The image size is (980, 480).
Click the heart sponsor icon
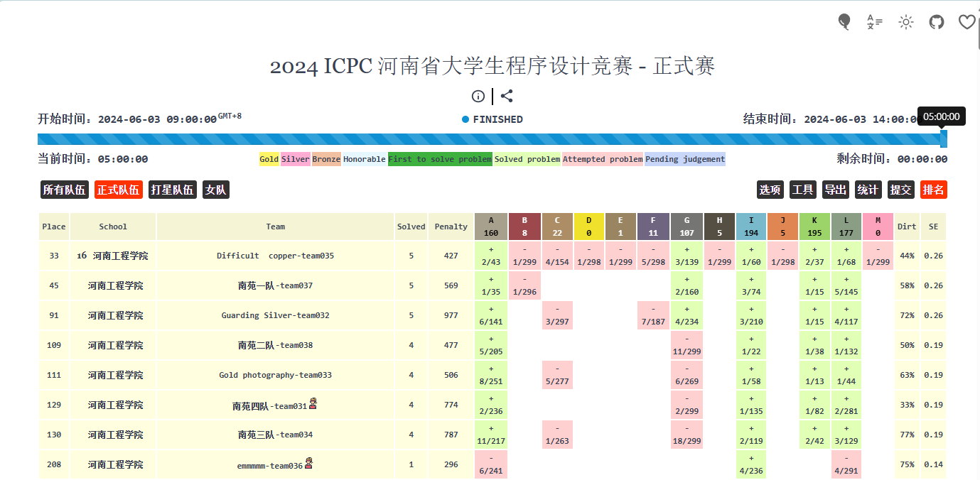[x=966, y=22]
